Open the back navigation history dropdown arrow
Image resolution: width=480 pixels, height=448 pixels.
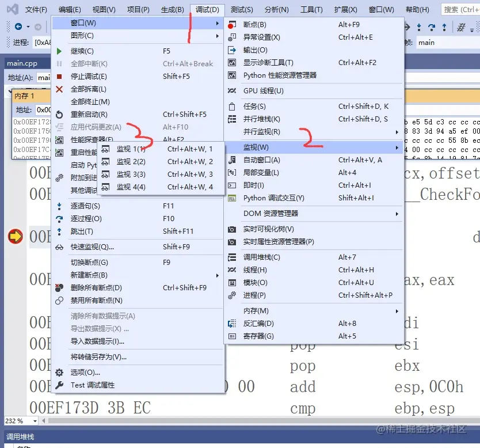coord(28,26)
